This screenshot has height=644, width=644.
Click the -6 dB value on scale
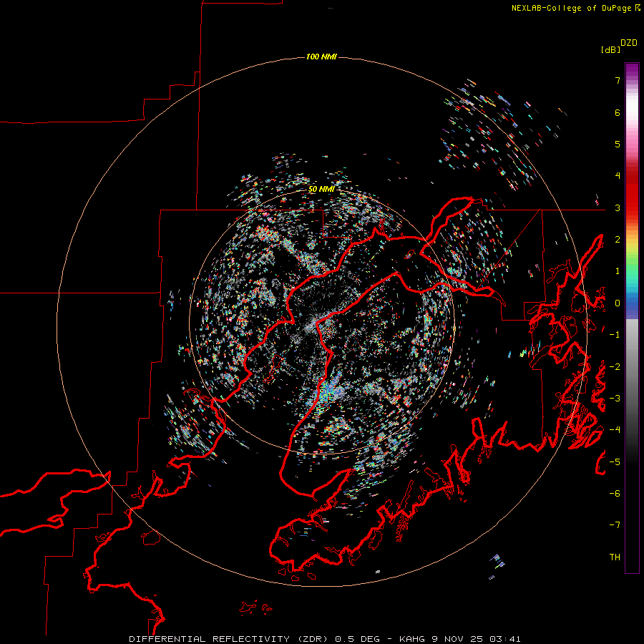click(615, 494)
